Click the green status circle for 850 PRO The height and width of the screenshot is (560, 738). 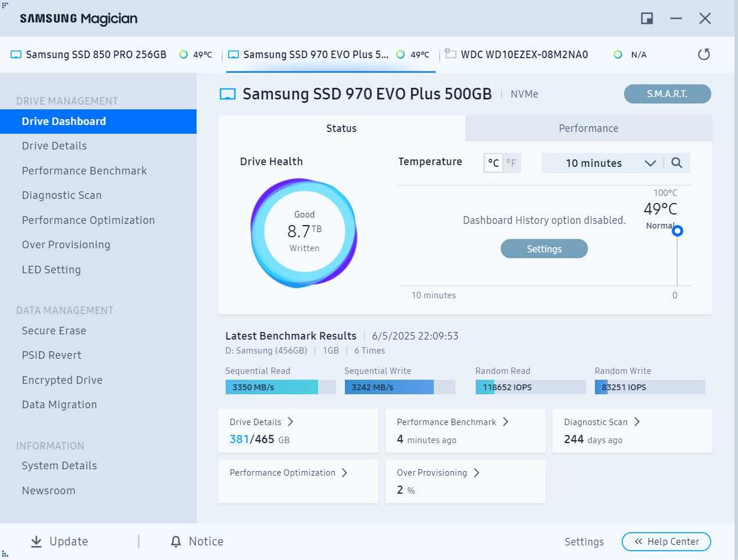click(x=184, y=55)
